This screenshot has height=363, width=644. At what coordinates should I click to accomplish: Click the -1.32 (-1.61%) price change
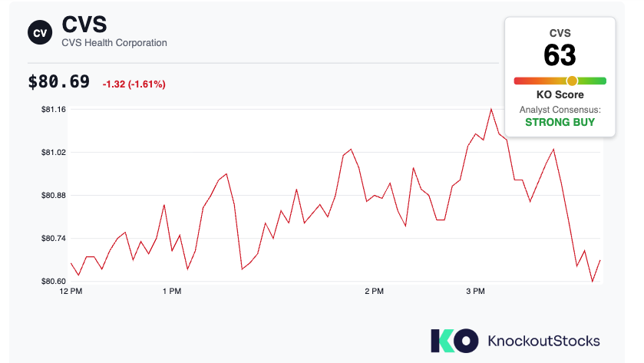(x=134, y=84)
